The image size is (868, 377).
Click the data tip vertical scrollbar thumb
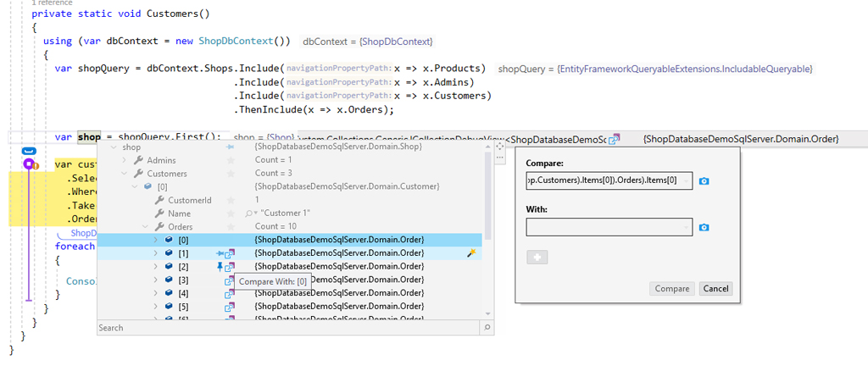pyautogui.click(x=487, y=195)
